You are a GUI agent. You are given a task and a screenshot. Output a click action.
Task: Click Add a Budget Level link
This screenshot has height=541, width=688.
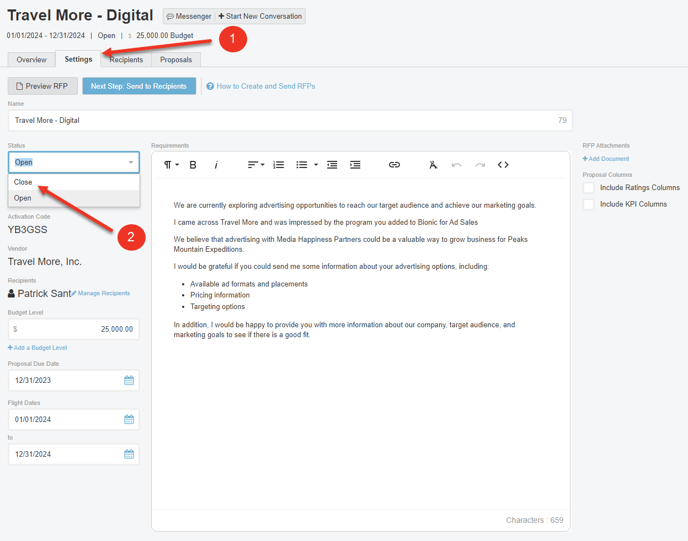coord(37,348)
